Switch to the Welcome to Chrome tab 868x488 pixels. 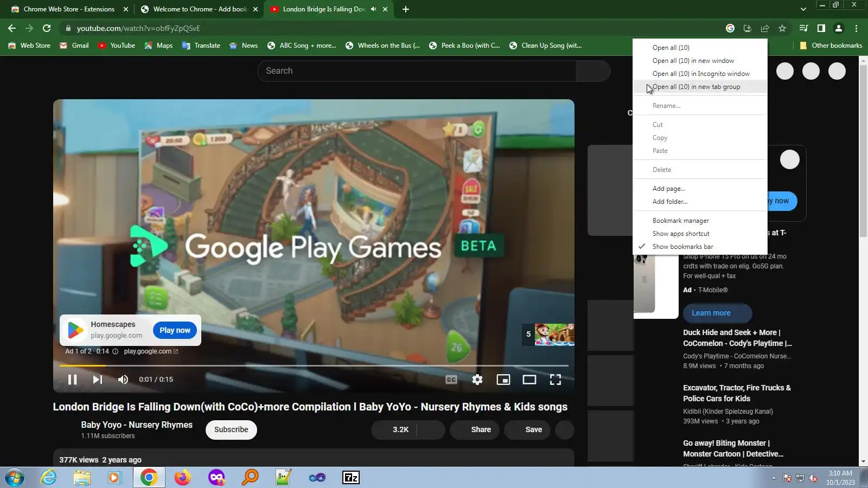199,9
